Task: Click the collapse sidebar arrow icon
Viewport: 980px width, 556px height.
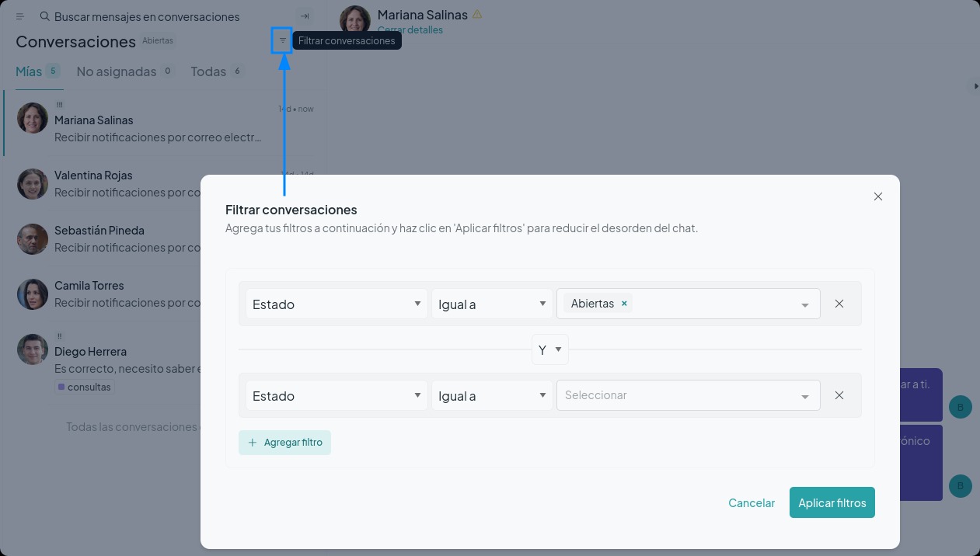Action: (x=305, y=16)
